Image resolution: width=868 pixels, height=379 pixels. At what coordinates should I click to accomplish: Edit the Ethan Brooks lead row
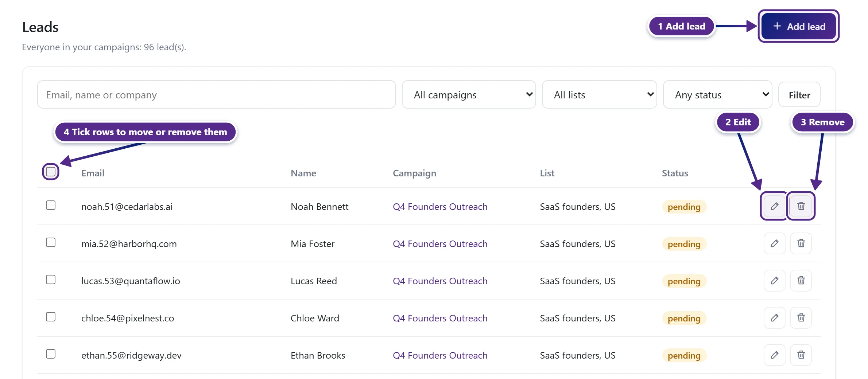(774, 355)
